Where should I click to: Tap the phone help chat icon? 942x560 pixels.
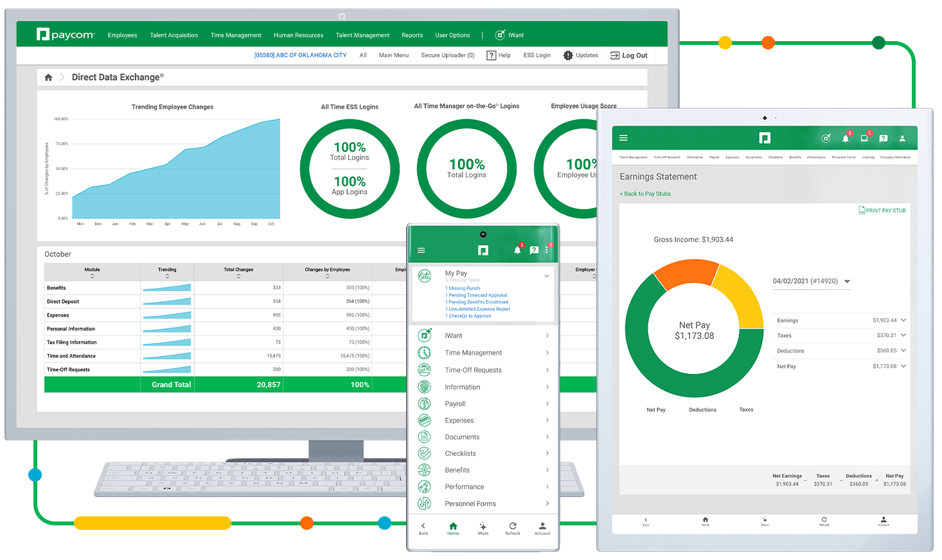pos(534,250)
